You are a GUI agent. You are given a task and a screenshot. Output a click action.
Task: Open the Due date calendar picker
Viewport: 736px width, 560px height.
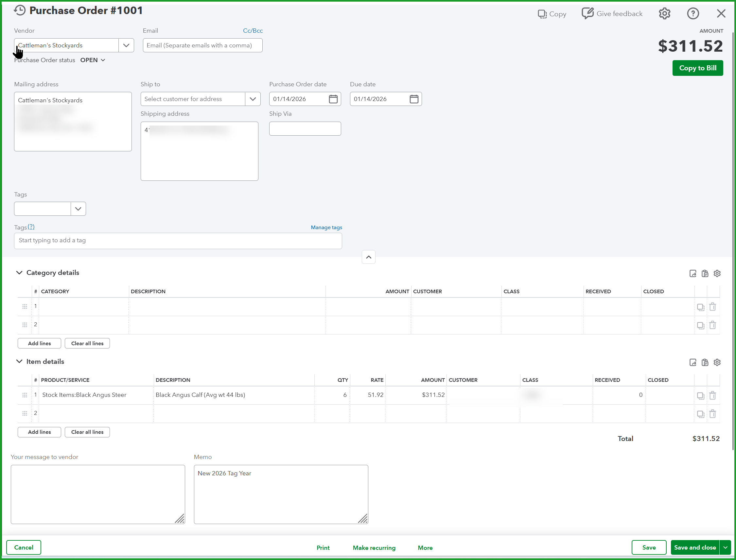(413, 99)
